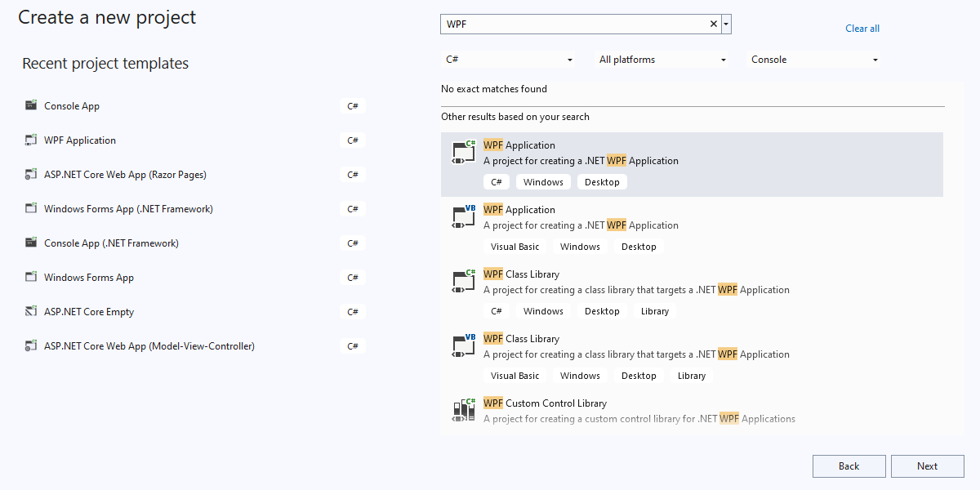
Task: Click the Library tag of C# WPF Class Library
Action: pos(655,311)
